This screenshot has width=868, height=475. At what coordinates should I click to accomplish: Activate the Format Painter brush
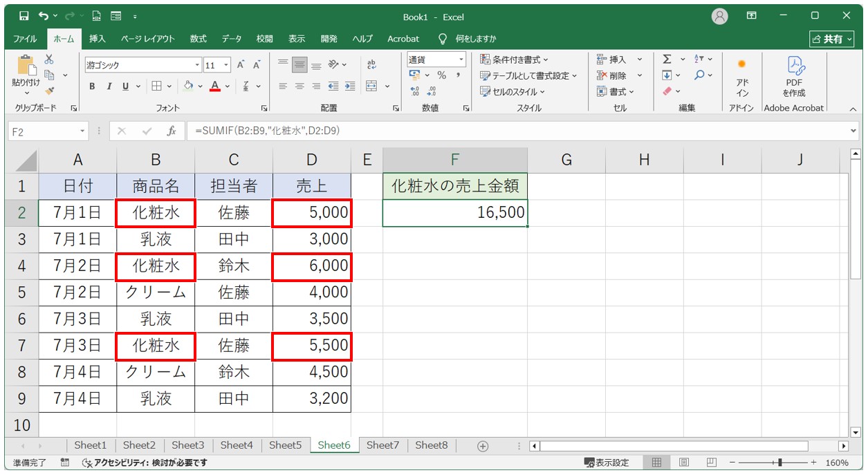click(x=49, y=91)
